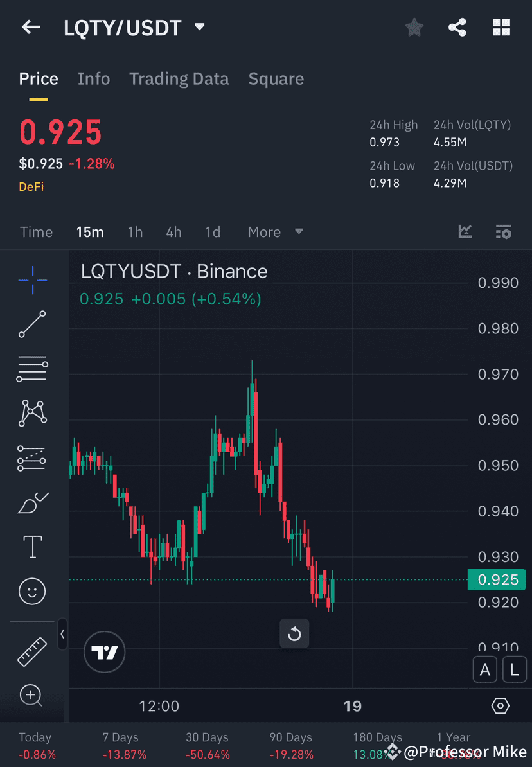Select the XABCD pattern tool
This screenshot has width=532, height=767.
coord(32,413)
